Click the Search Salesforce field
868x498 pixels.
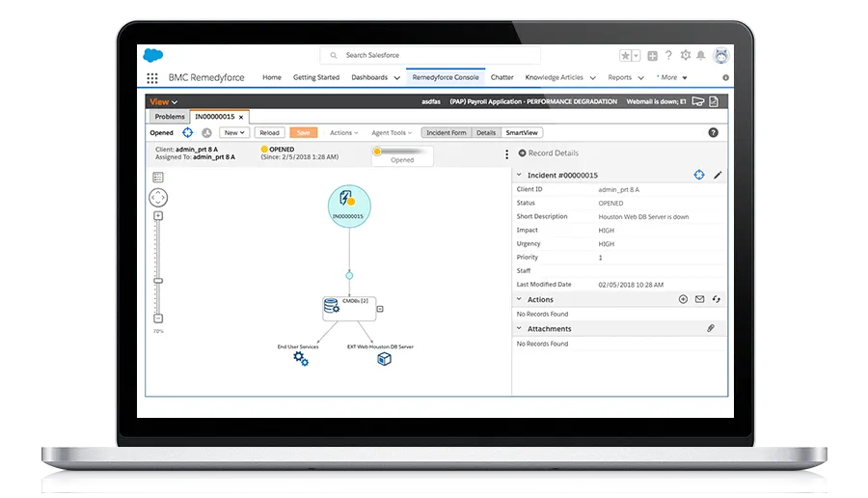click(430, 55)
